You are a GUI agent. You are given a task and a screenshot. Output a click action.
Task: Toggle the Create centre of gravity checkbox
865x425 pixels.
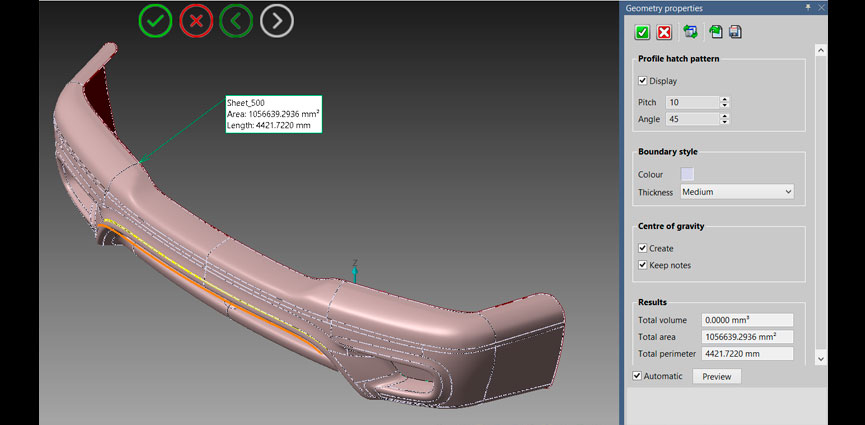[643, 248]
